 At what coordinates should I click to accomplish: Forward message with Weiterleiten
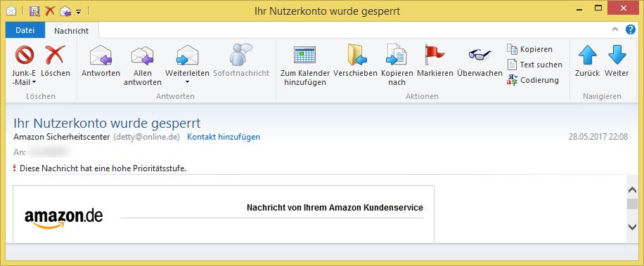click(187, 62)
